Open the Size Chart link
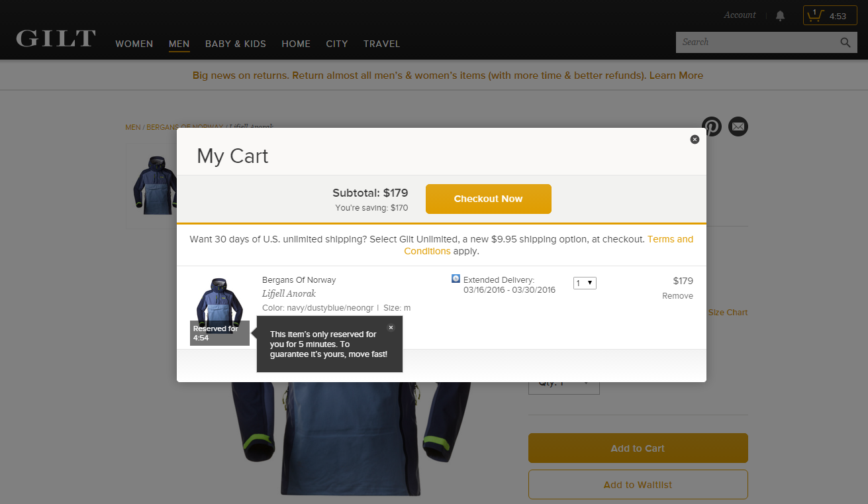The width and height of the screenshot is (868, 504). 728,313
